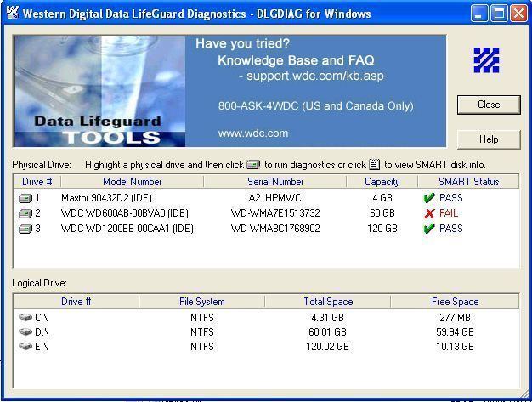Image resolution: width=532 pixels, height=402 pixels.
Task: Click the drive icon for physical drive 3
Action: pyautogui.click(x=25, y=229)
